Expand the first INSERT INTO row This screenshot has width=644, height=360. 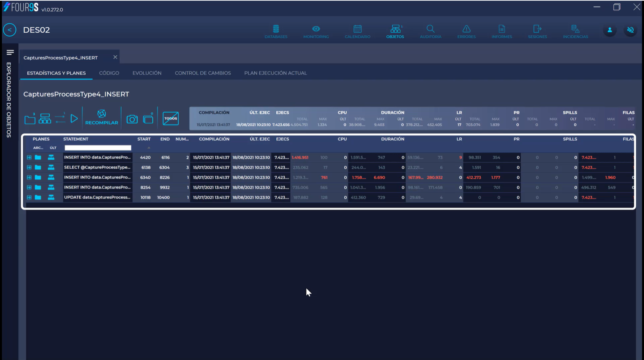(29, 158)
